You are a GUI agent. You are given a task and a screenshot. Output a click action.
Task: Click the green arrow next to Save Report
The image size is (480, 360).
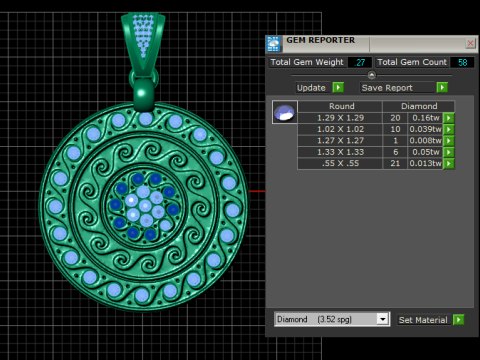click(442, 87)
